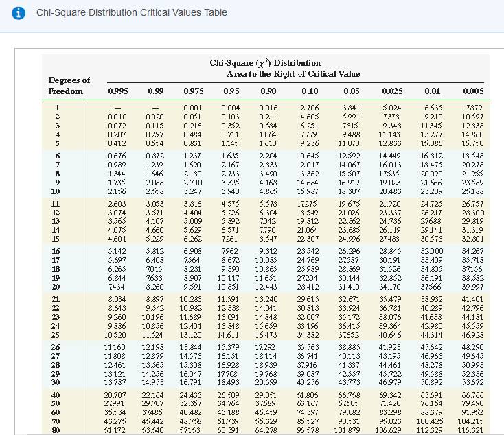Click the value 37.652 in row 25
The height and width of the screenshot is (435, 504).
click(349, 335)
